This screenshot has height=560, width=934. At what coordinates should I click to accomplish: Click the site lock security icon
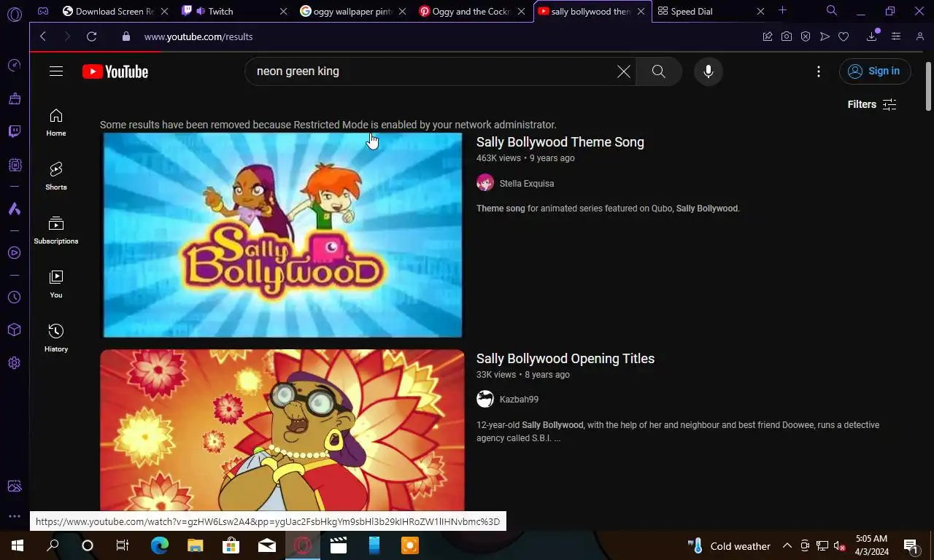coord(126,36)
